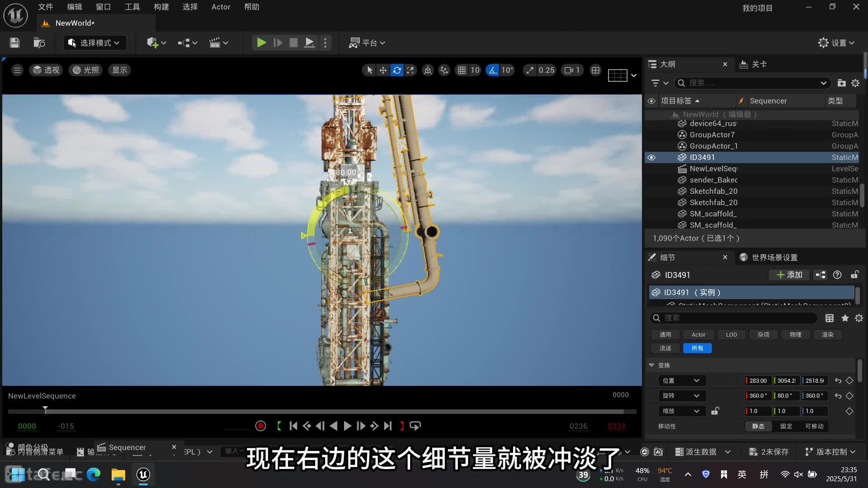Toggle scale snapping icon
Screen dimensions: 868x488
coord(530,70)
